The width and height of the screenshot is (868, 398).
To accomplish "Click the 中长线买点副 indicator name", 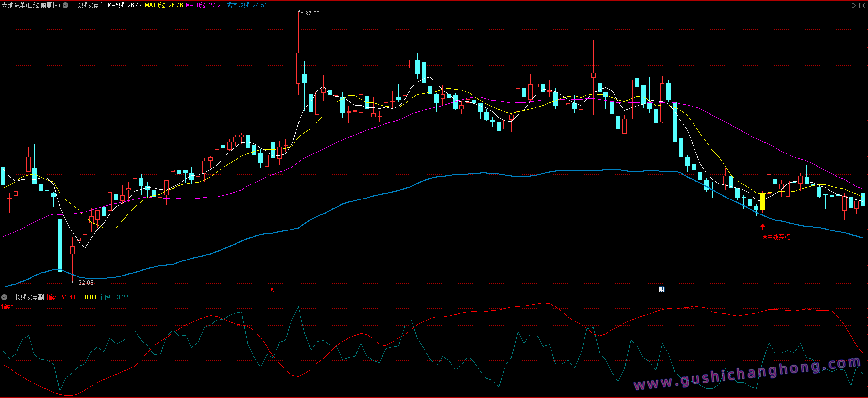I will pos(27,297).
